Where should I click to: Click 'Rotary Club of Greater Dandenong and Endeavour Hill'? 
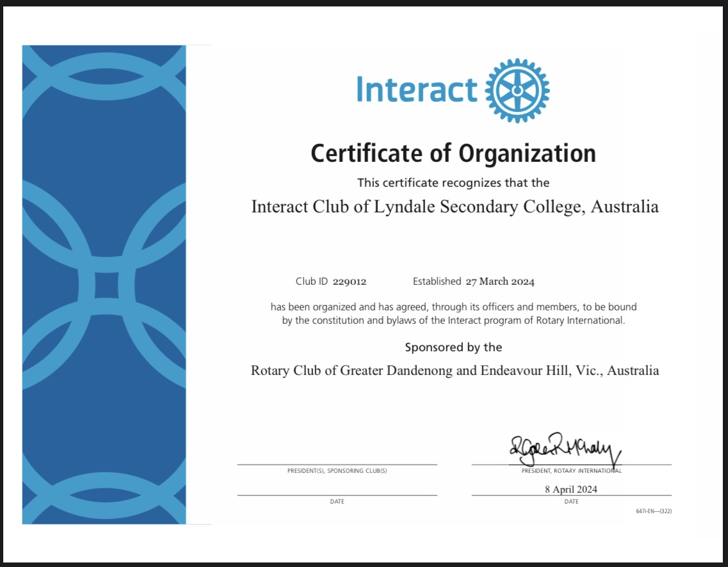point(455,371)
